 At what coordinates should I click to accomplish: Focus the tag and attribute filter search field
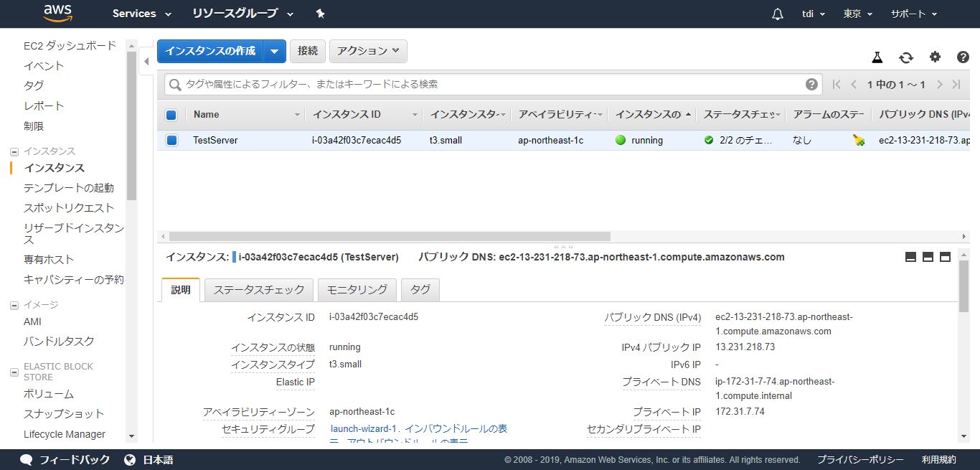(x=488, y=85)
